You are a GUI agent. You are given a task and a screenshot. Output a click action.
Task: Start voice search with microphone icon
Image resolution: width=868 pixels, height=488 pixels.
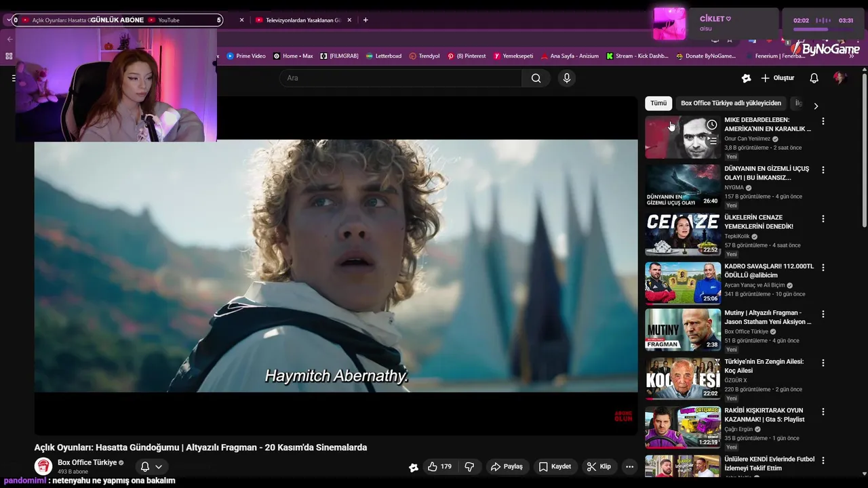(567, 78)
